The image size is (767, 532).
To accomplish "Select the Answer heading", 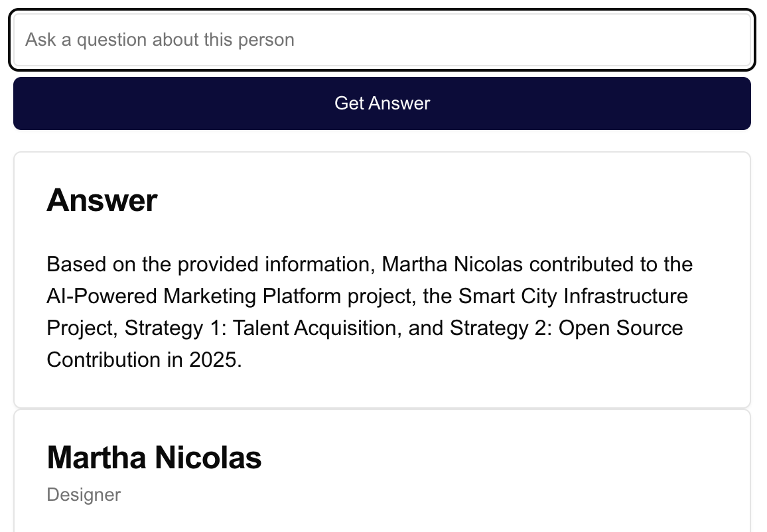I will (102, 200).
